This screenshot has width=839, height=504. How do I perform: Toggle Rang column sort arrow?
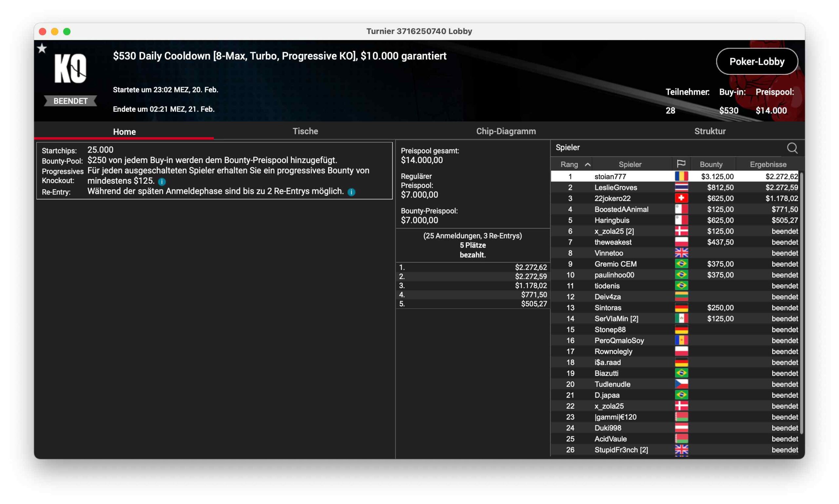[x=588, y=165]
